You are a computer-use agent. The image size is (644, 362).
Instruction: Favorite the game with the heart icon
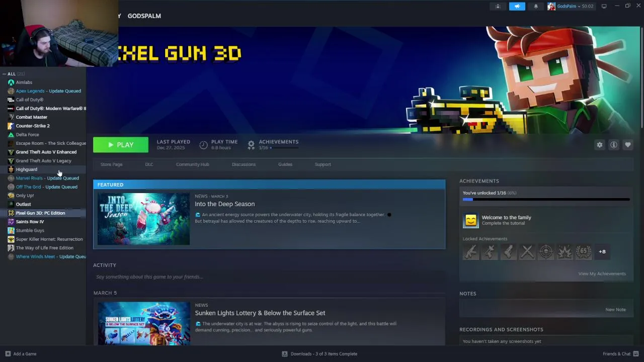(628, 145)
